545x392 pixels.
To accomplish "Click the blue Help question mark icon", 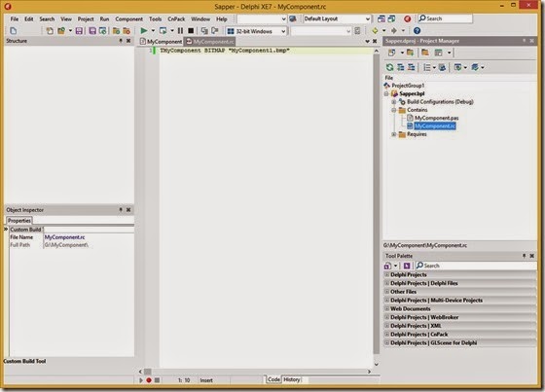I will 417,31.
